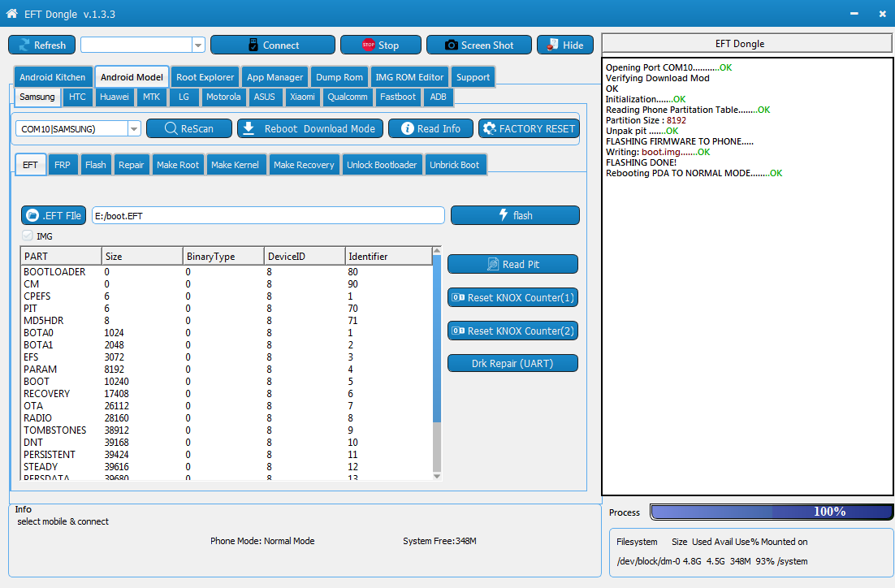
Task: Click the EFT Dongle log header
Action: click(x=746, y=44)
